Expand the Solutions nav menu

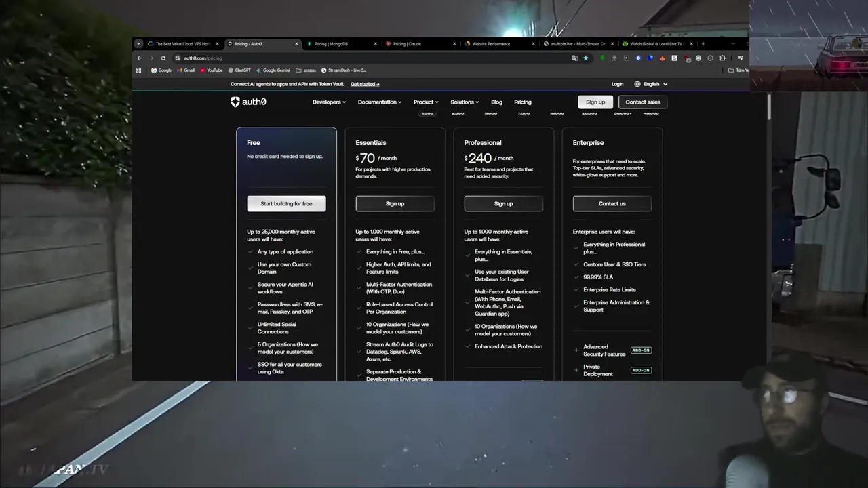pyautogui.click(x=465, y=102)
